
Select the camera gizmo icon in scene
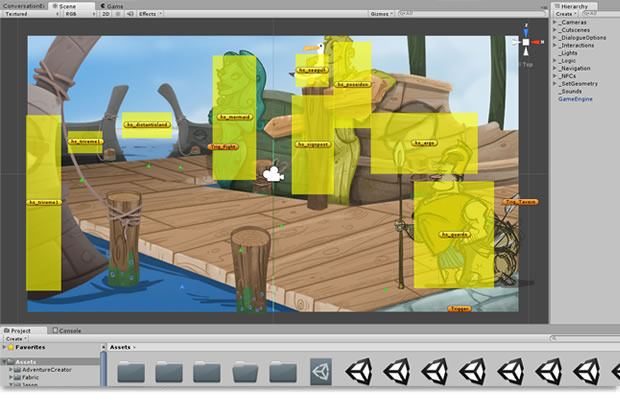[x=273, y=174]
